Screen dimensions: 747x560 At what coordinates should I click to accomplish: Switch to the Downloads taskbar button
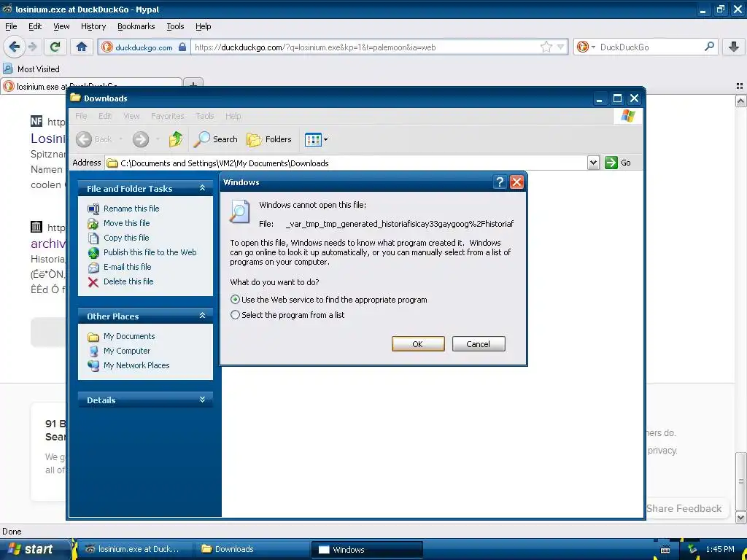tap(252, 549)
